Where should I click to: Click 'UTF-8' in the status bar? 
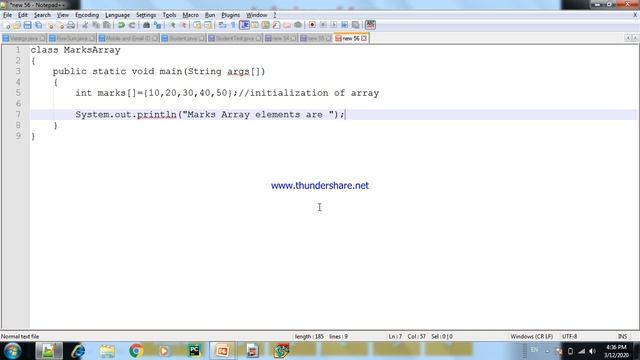pyautogui.click(x=569, y=336)
